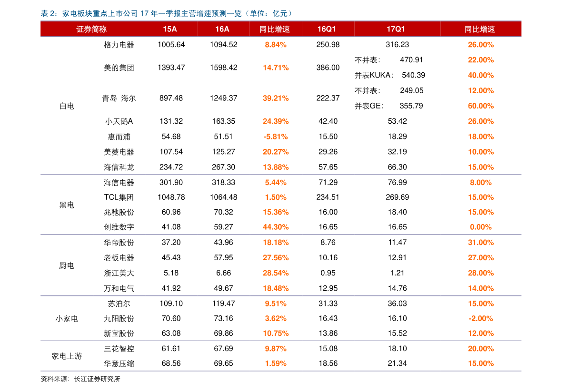Select the value 0.95 for 浙江美大
The width and height of the screenshot is (567, 392).
click(x=328, y=273)
